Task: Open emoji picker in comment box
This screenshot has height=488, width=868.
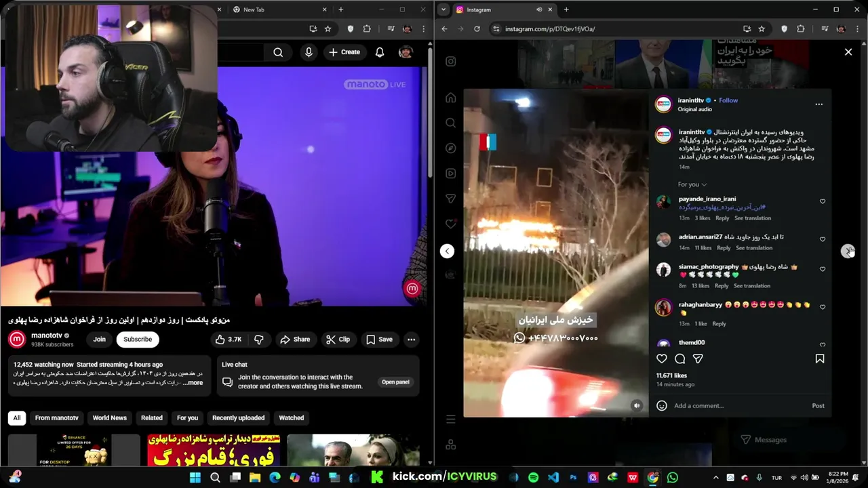Action: (662, 405)
